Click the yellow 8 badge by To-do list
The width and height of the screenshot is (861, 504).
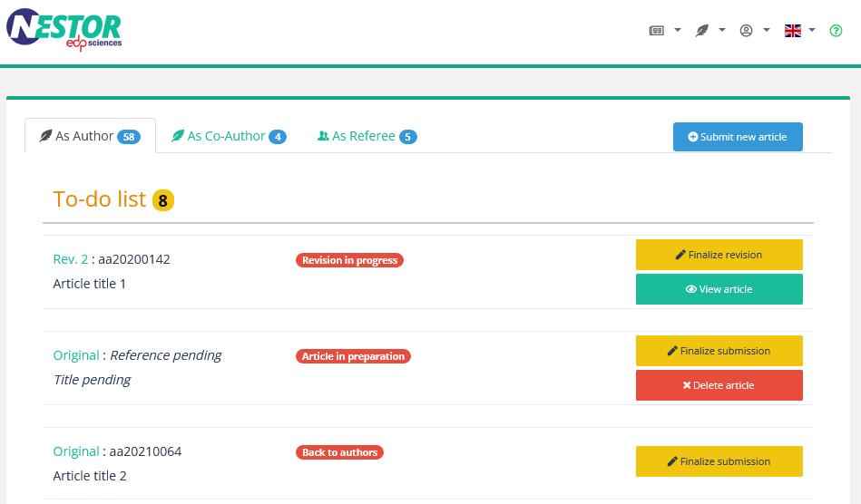click(x=163, y=200)
